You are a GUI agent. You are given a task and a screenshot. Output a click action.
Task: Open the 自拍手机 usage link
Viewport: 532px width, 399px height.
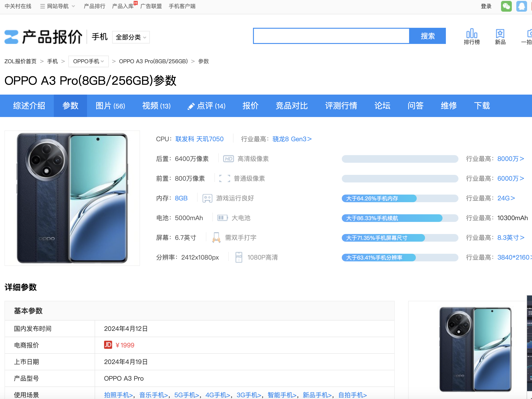(352, 395)
